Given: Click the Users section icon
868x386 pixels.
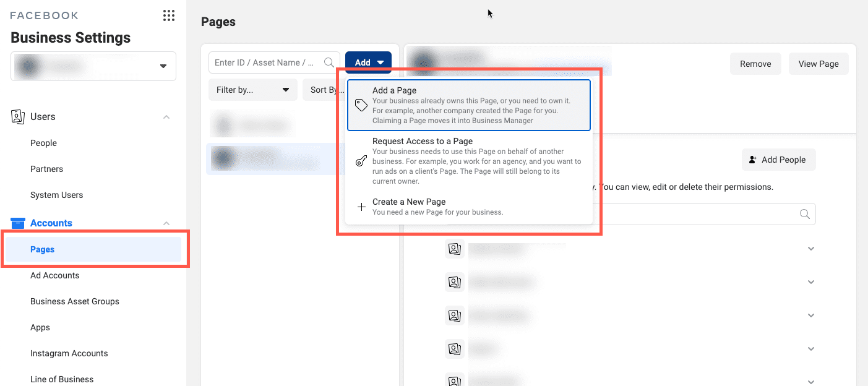Looking at the screenshot, I should (18, 116).
